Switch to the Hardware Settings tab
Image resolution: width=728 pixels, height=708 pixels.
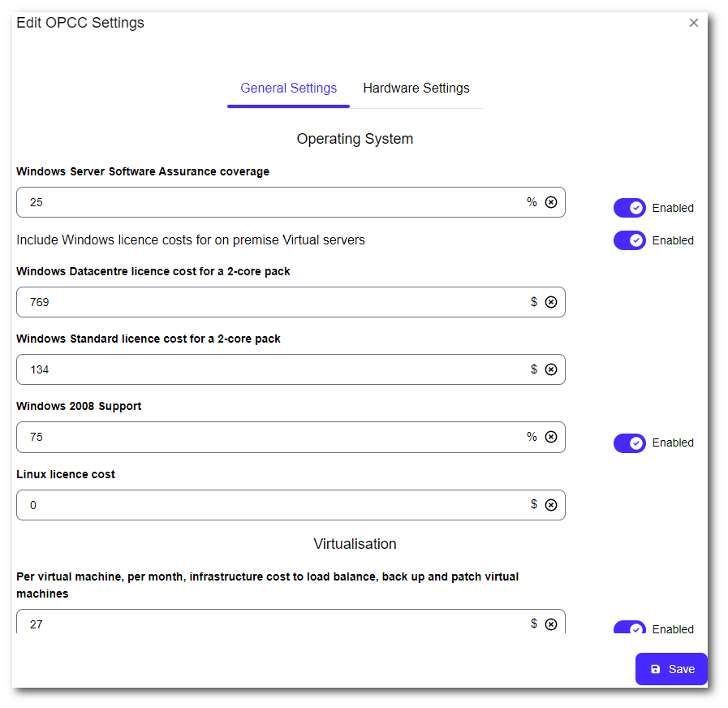[x=416, y=88]
